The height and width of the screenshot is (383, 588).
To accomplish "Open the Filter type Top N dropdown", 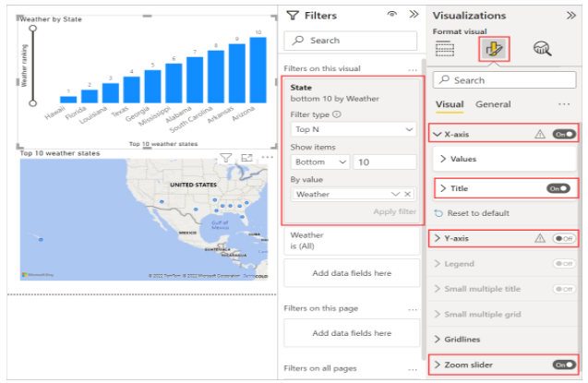I will pos(353,130).
